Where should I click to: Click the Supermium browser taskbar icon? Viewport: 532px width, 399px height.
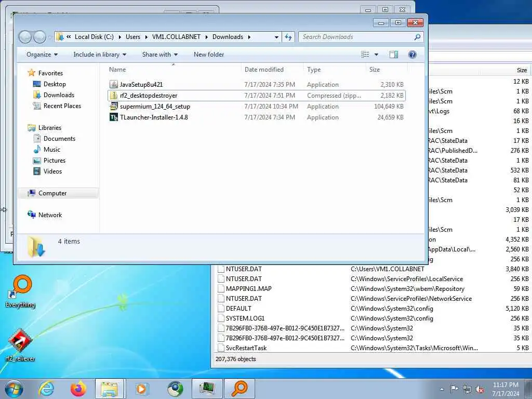(175, 389)
